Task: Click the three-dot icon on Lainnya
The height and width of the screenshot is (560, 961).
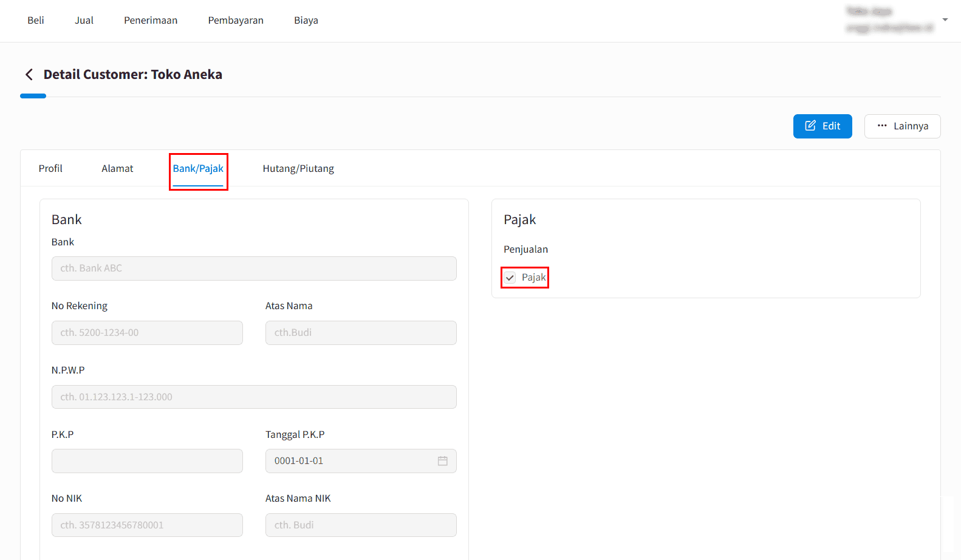Action: (x=882, y=126)
